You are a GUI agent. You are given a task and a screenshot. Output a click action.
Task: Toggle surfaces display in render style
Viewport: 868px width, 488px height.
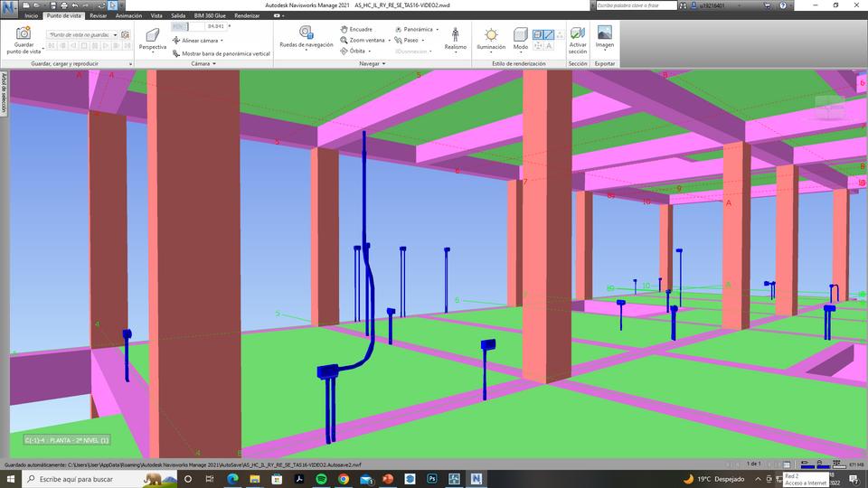click(x=538, y=34)
